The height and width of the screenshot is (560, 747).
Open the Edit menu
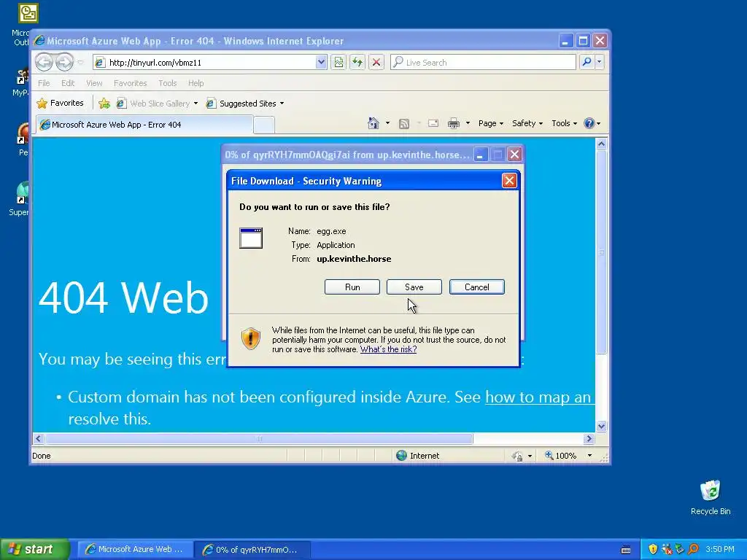click(68, 83)
